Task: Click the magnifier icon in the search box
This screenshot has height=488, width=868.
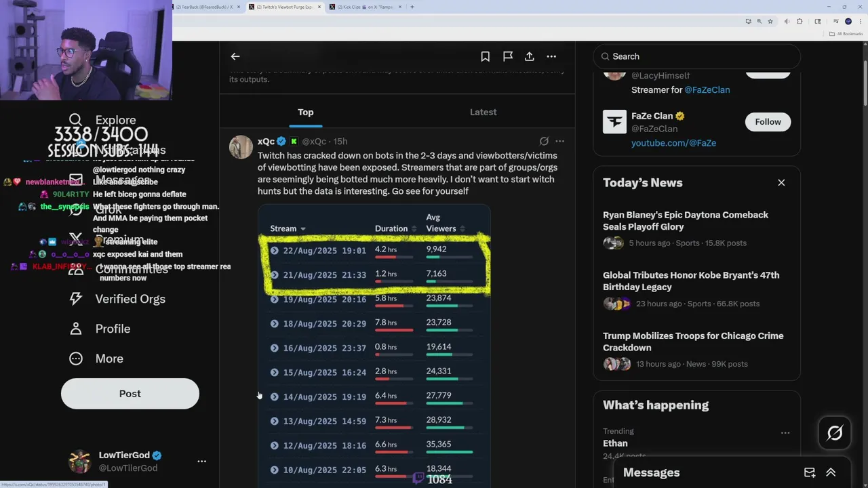Action: click(x=605, y=56)
